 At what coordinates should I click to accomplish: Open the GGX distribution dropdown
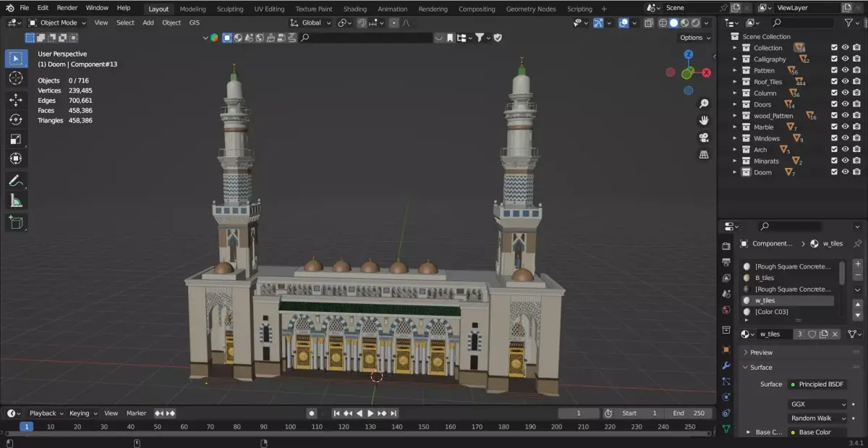[817, 404]
